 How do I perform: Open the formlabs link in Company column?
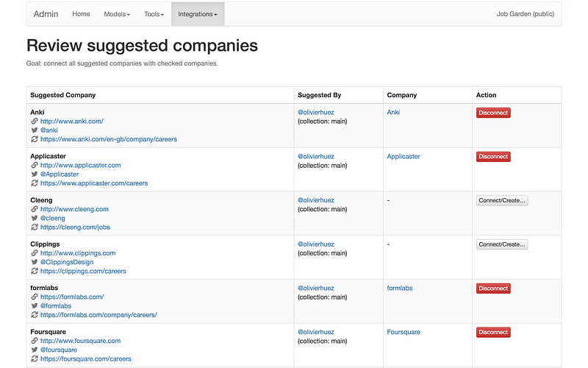tap(400, 288)
